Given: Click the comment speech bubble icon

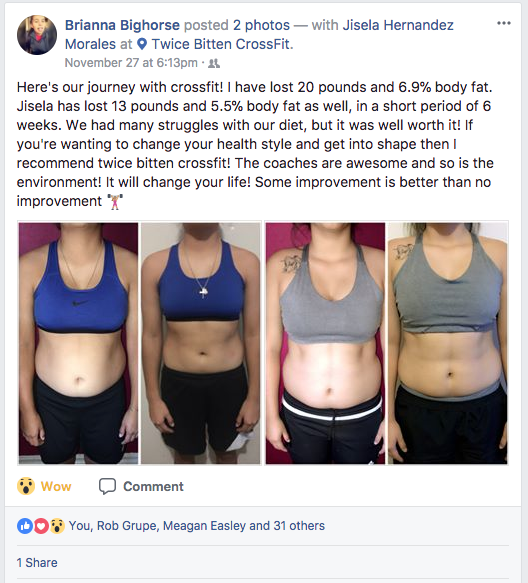Looking at the screenshot, I should coord(107,486).
